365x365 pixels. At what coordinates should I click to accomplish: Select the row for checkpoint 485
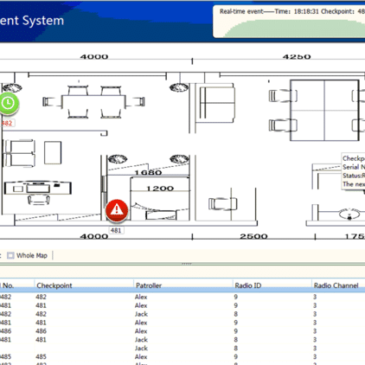pyautogui.click(x=182, y=357)
